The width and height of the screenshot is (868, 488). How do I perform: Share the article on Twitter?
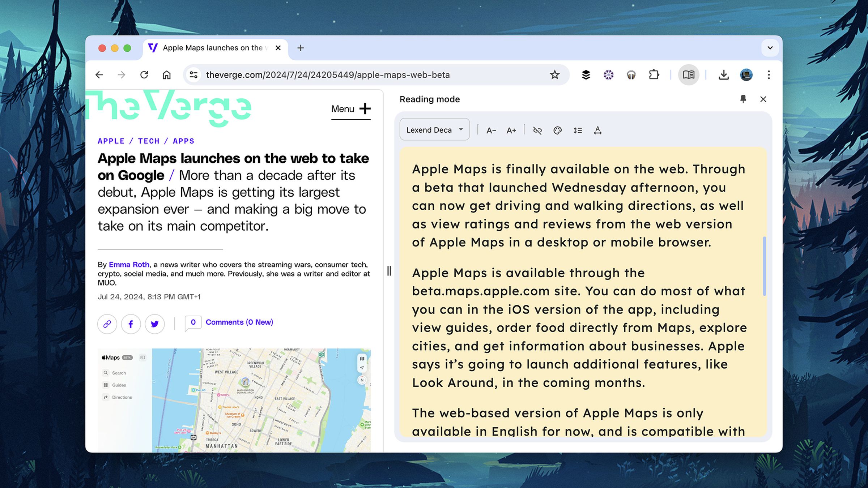point(155,324)
